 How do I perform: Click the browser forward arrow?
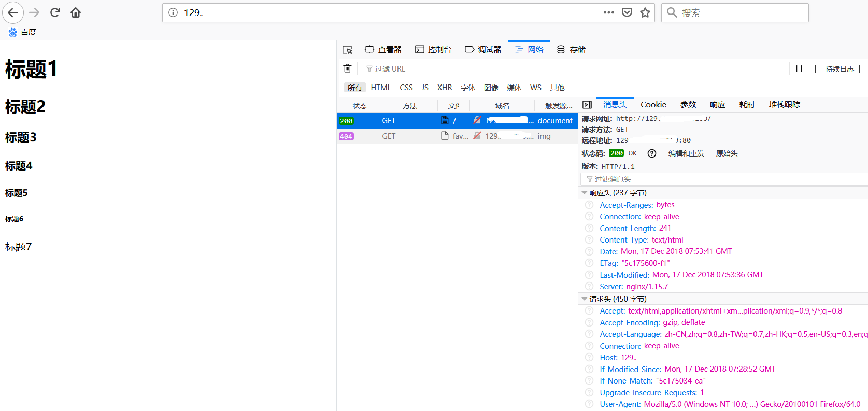coord(34,12)
